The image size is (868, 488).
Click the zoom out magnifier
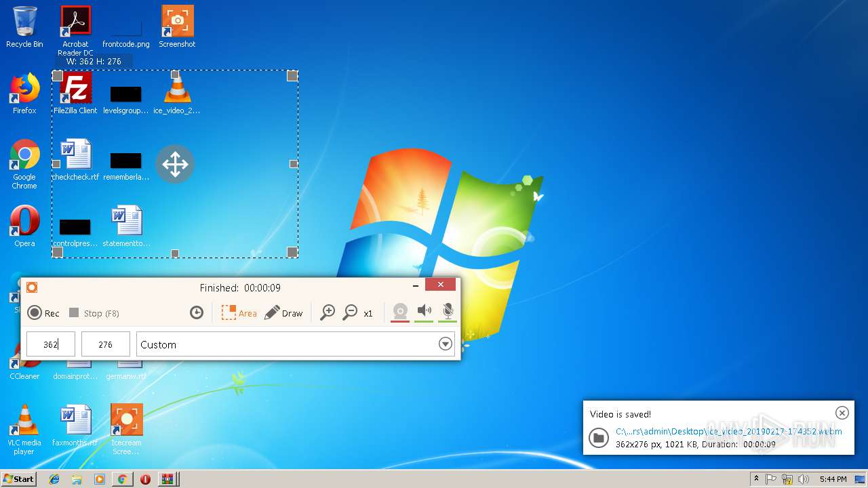click(x=350, y=312)
